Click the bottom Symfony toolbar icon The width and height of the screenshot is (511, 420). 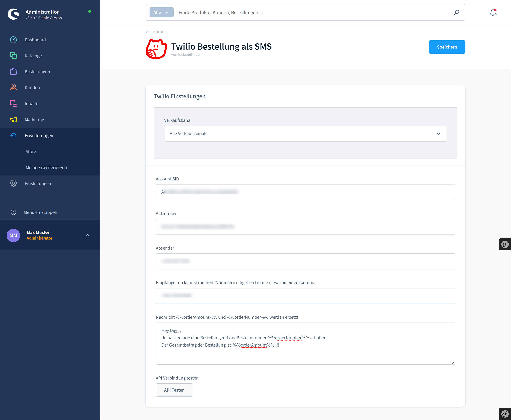click(505, 414)
